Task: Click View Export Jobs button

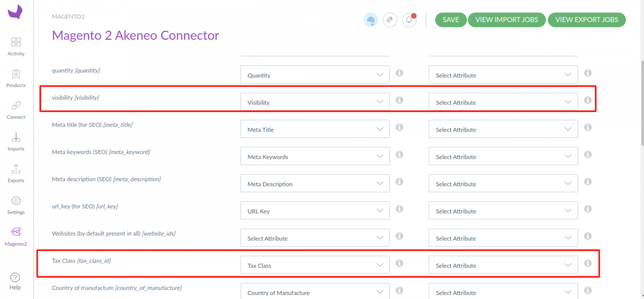Action: pyautogui.click(x=587, y=20)
